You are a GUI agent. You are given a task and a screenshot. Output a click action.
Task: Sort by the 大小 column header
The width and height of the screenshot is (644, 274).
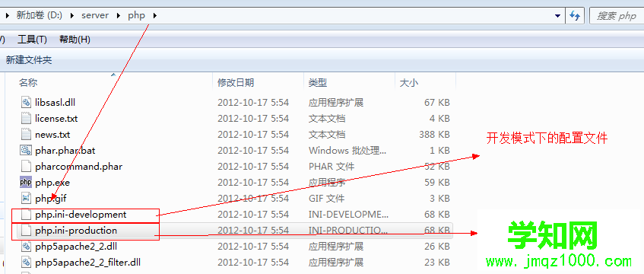coord(409,83)
